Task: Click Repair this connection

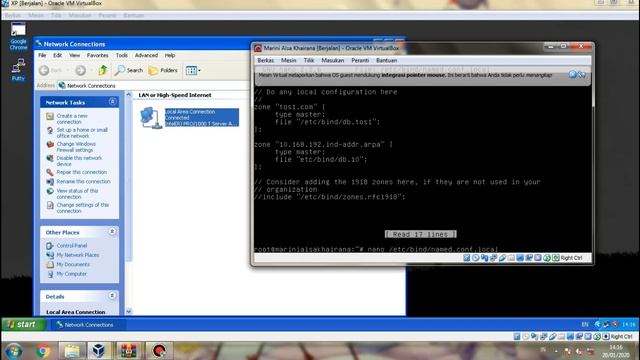Action: coord(81,172)
